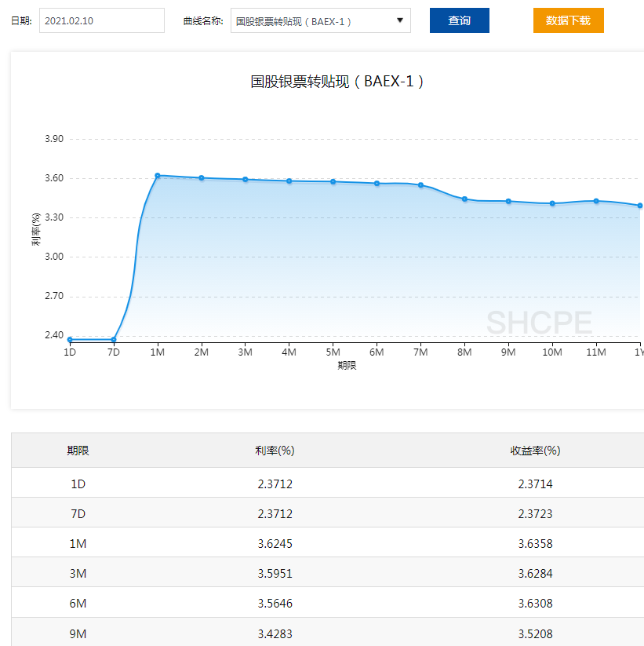Image resolution: width=644 pixels, height=646 pixels.
Task: Click the 4M data point on chart
Action: click(289, 181)
